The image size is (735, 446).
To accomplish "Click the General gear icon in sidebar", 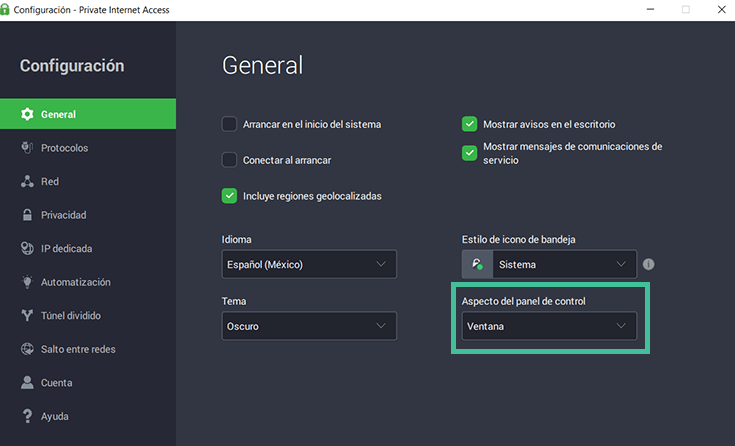I will pyautogui.click(x=27, y=114).
